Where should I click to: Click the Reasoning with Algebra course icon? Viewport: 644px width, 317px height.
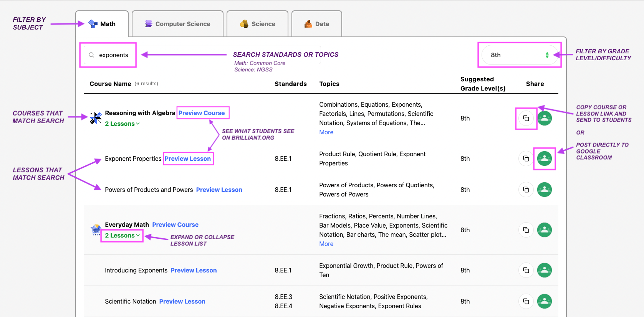click(x=96, y=118)
